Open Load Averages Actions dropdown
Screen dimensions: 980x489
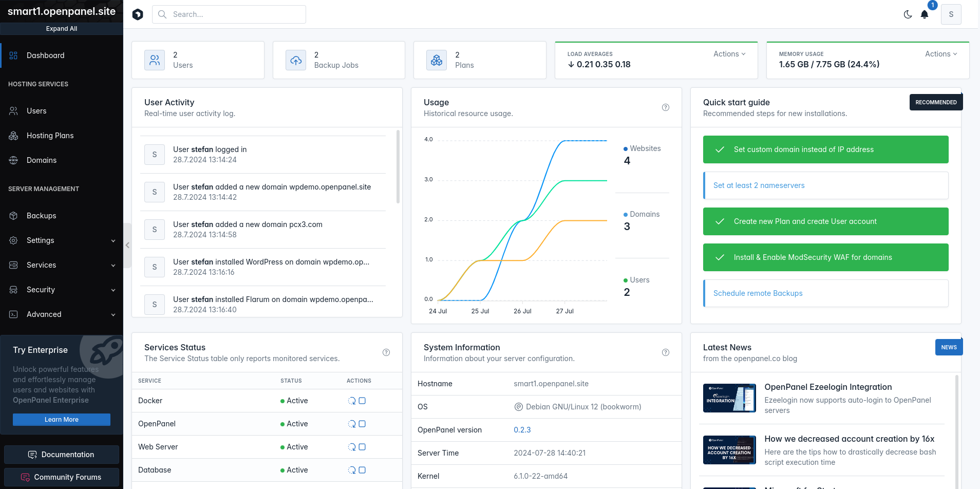click(x=729, y=54)
